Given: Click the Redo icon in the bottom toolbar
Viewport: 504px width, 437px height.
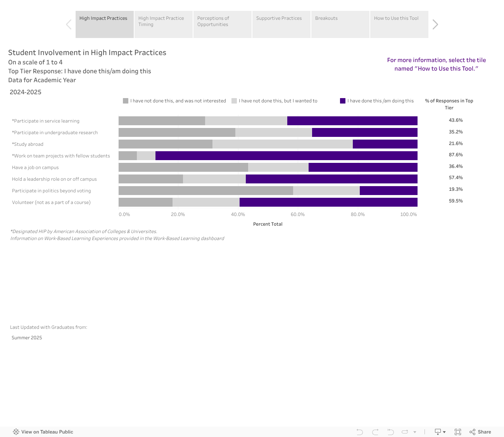Looking at the screenshot, I should click(375, 432).
